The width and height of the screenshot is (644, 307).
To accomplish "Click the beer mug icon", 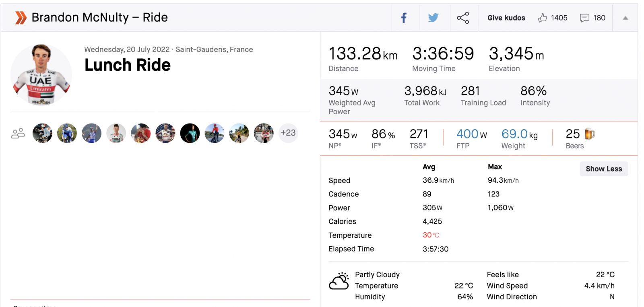I will pyautogui.click(x=590, y=134).
